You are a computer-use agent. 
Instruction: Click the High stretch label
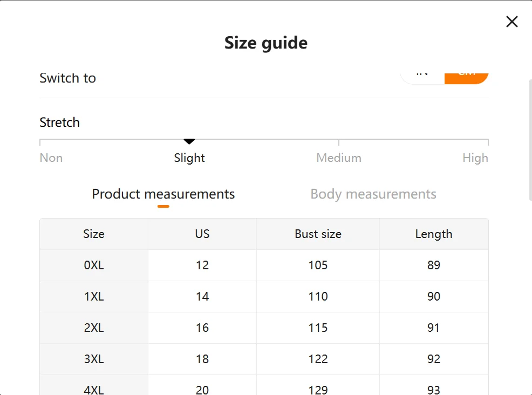475,158
